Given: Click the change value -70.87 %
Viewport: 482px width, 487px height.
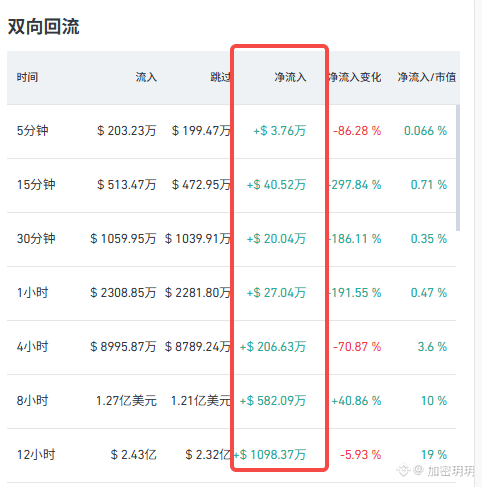Looking at the screenshot, I should [357, 346].
